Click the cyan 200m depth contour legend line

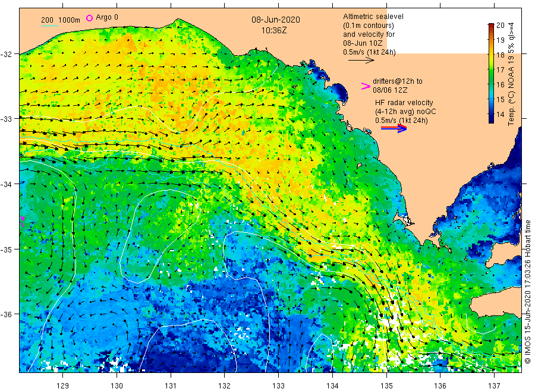(x=49, y=26)
